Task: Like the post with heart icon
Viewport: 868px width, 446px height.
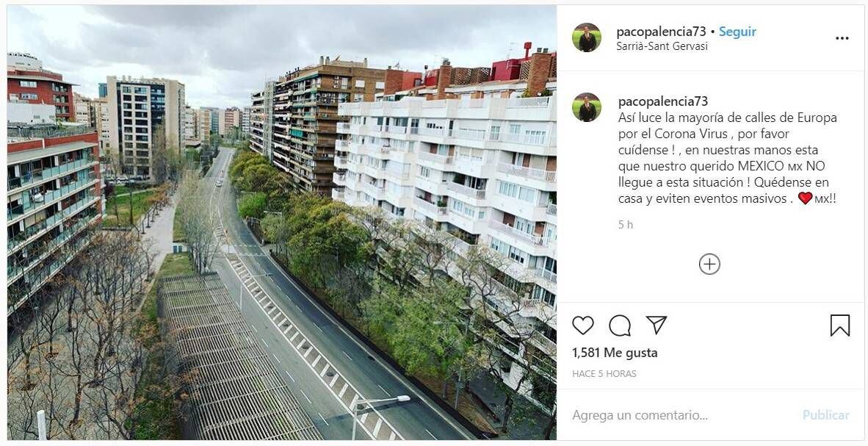Action: click(x=583, y=325)
